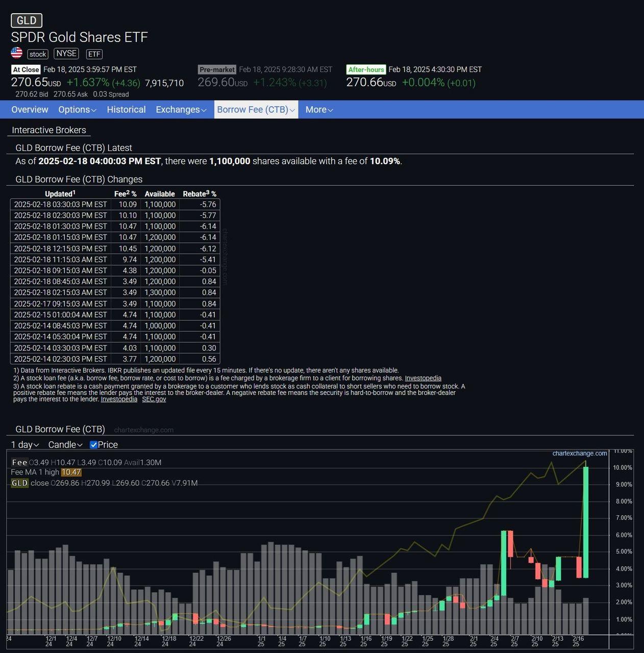
Task: Open the SEC.gov link
Action: [154, 399]
